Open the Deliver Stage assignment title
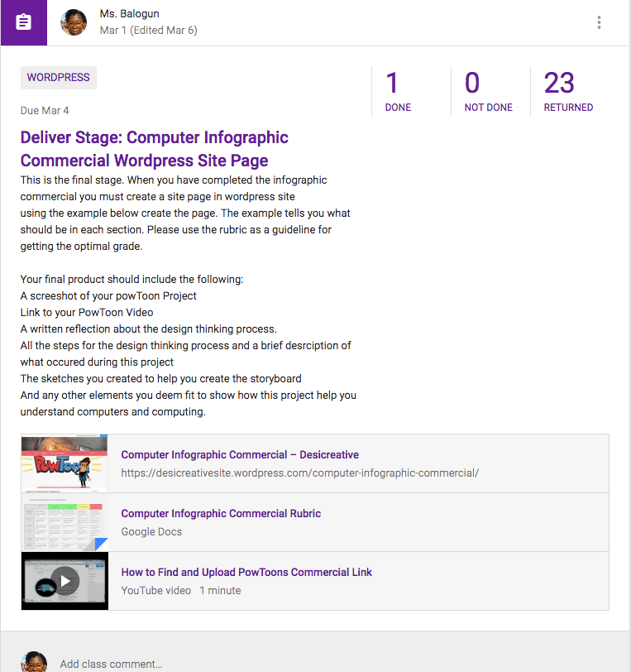 (155, 149)
